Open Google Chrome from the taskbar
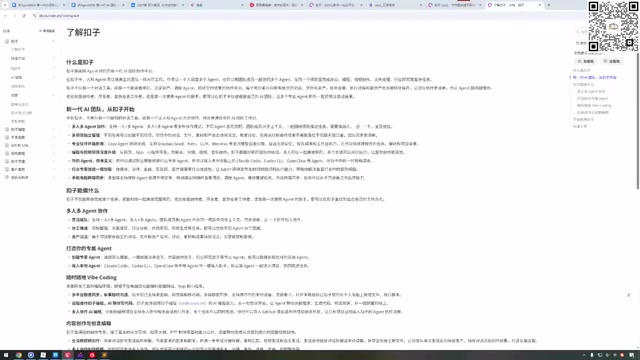640x360 pixels. tap(19, 355)
